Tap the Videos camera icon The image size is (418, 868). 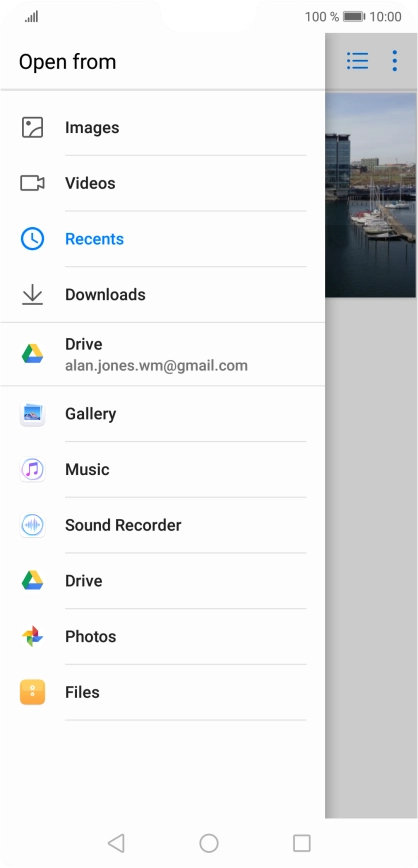click(x=32, y=183)
